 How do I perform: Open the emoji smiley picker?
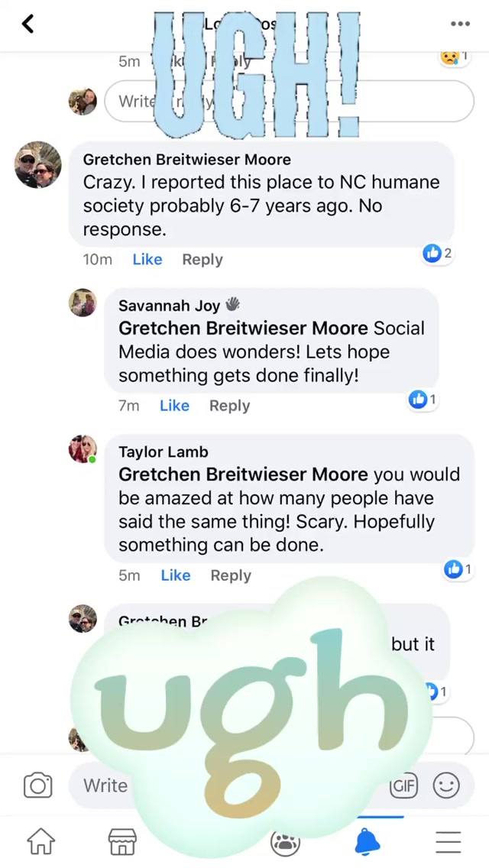click(x=446, y=785)
